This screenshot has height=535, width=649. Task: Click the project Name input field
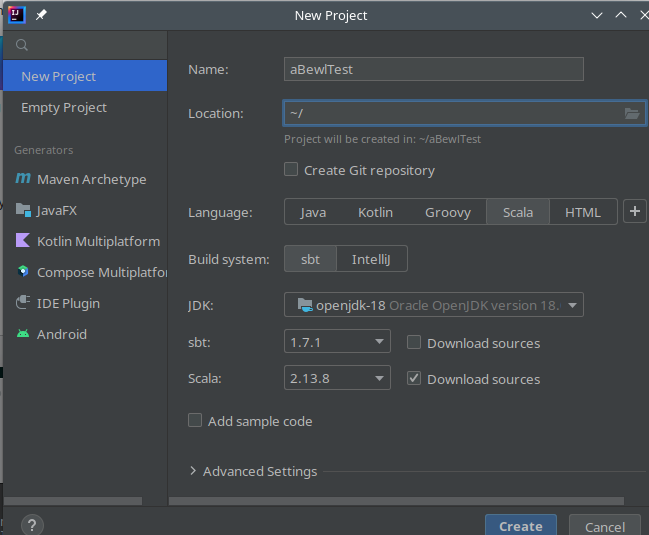(x=434, y=69)
